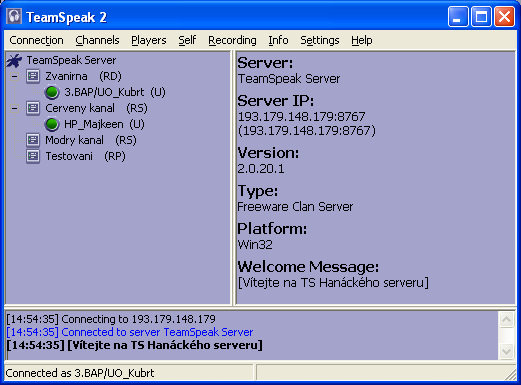Collapse the Cerveny kanal channel
This screenshot has width=521, height=385.
point(14,108)
